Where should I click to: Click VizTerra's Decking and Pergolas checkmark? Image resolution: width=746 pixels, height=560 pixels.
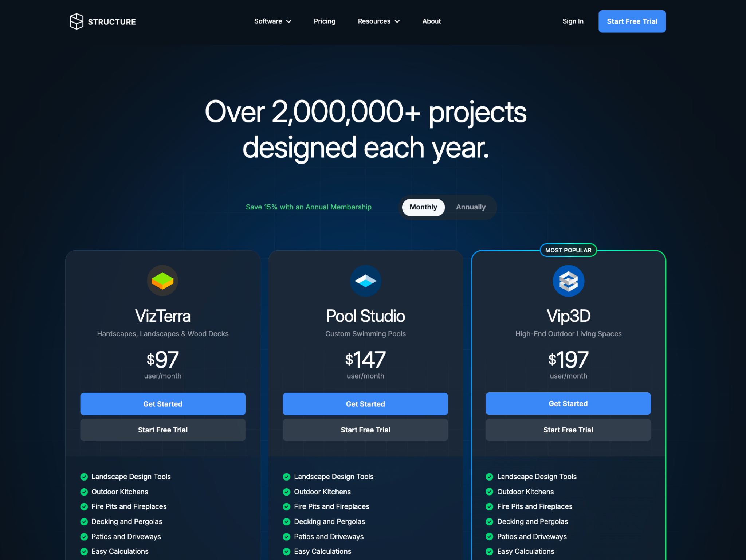pyautogui.click(x=84, y=521)
